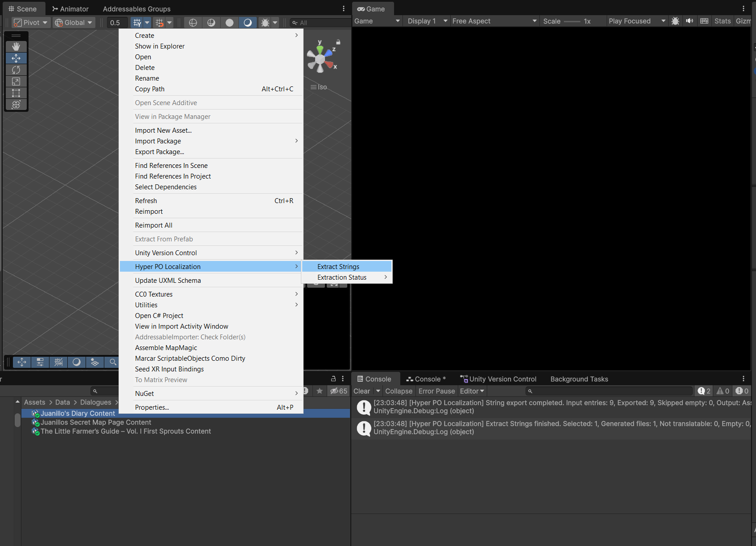Toggle the error count filter showing 2
The width and height of the screenshot is (756, 546).
coord(703,391)
